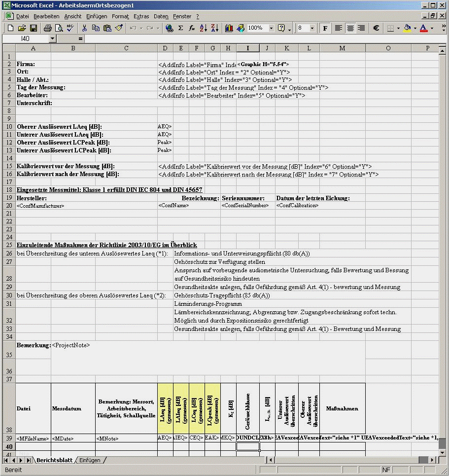Center text in cell
This screenshot has width=449, height=476.
point(350,28)
